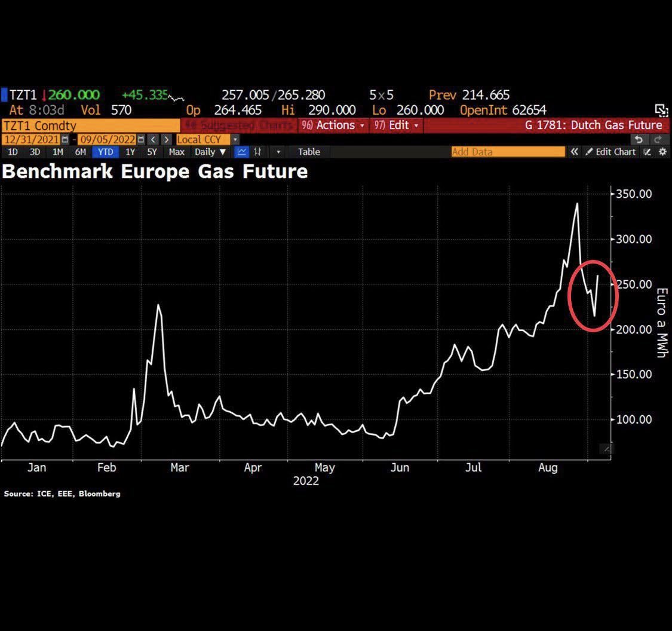Open the 96) Actions dropdown menu

point(333,125)
